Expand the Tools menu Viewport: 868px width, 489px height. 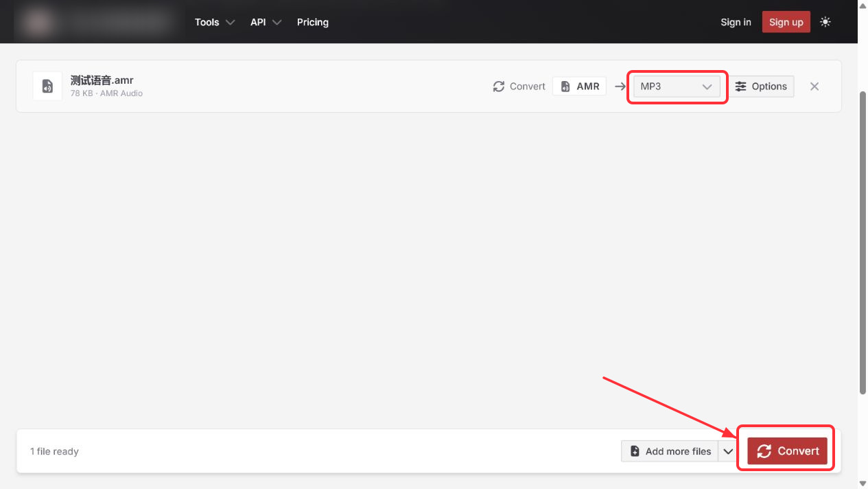(x=215, y=22)
